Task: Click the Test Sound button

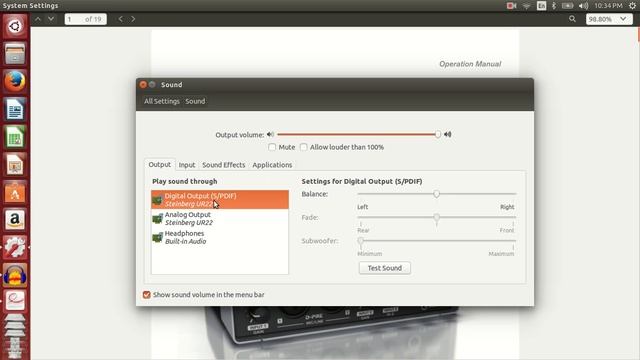Action: pyautogui.click(x=385, y=268)
